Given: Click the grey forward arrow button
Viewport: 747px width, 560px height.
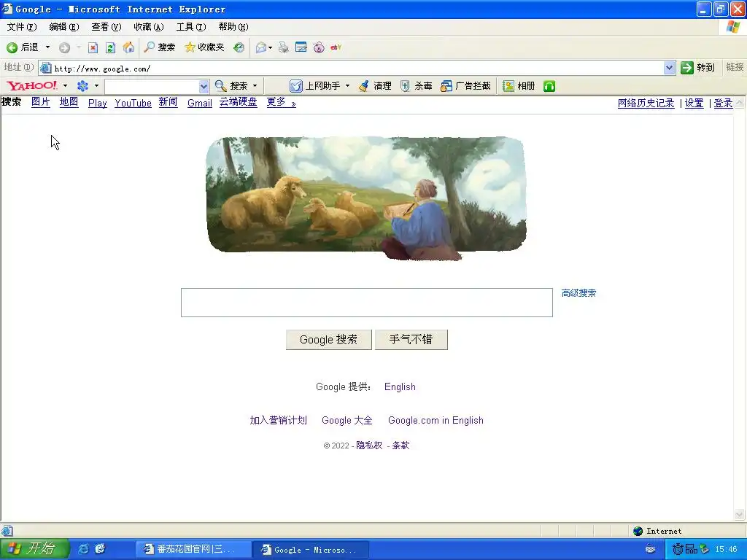Looking at the screenshot, I should 64,47.
